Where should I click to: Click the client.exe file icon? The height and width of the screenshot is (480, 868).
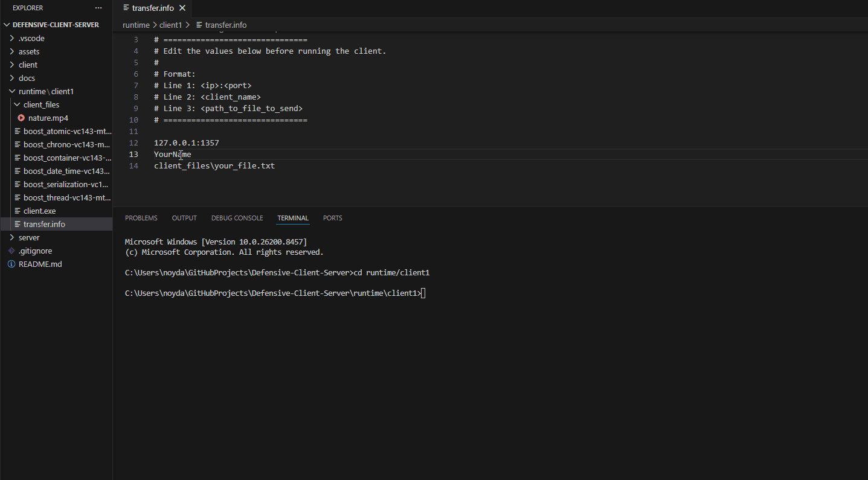(x=18, y=211)
